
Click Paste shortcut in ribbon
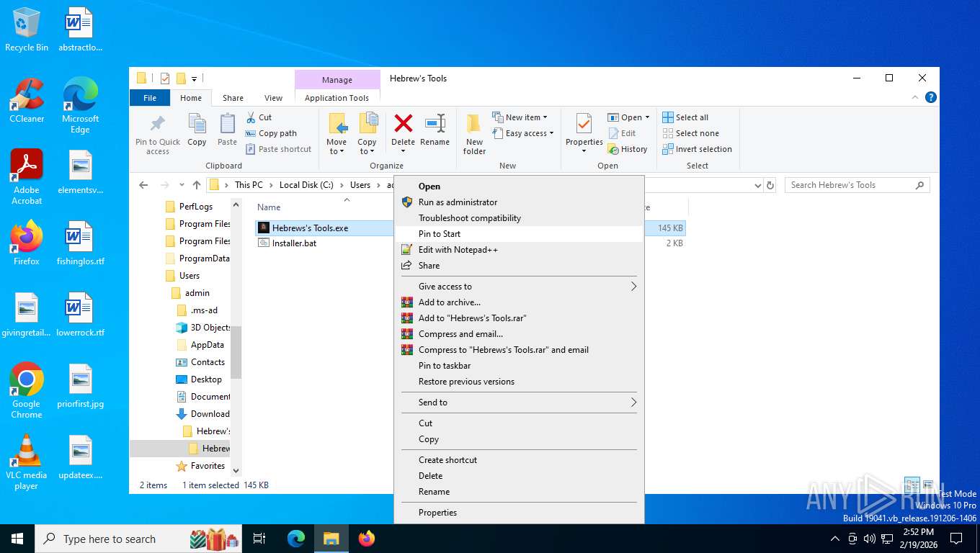(x=278, y=149)
